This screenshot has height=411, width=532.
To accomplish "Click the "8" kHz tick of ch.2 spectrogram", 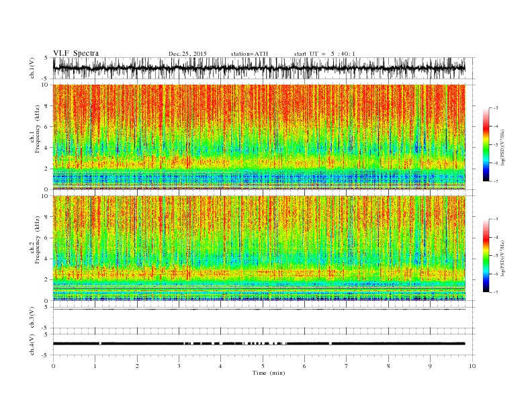I will click(47, 217).
